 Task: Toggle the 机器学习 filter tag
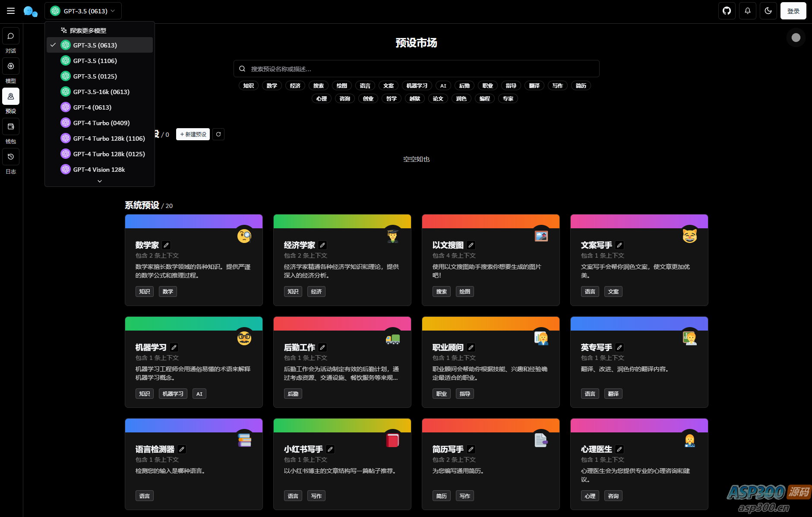point(417,86)
